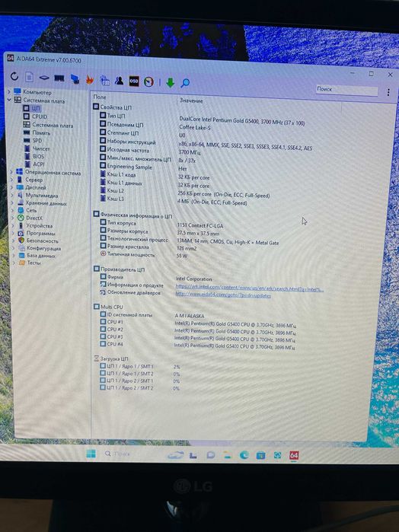Open the memory benchmark RAM icon
399x532 pixels.
tap(59, 78)
